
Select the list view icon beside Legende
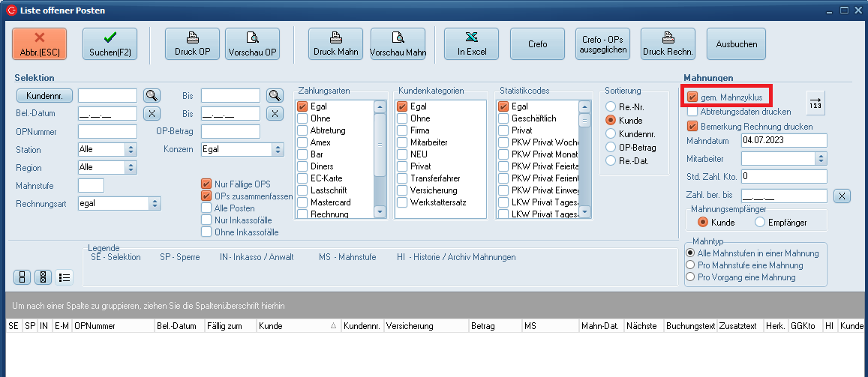click(x=65, y=277)
